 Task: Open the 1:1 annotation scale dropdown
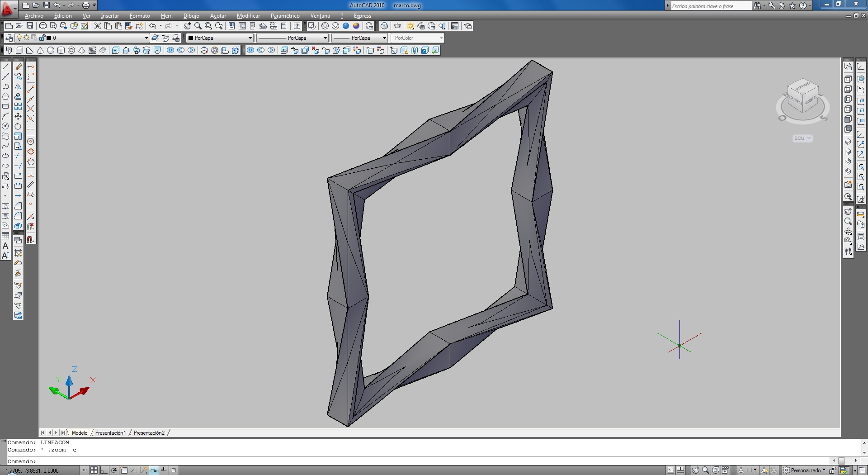click(748, 470)
